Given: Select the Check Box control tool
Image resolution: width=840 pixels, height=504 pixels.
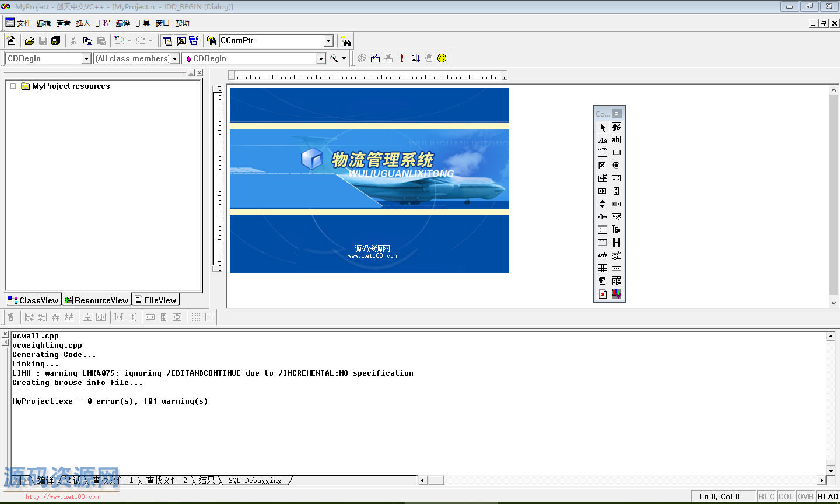Looking at the screenshot, I should [x=603, y=166].
